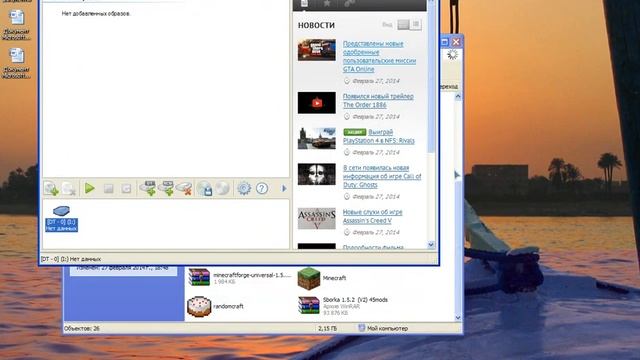Viewport: 640px width, 360px height.
Task: Close the Explorer window with red X
Action: pyautogui.click(x=456, y=42)
